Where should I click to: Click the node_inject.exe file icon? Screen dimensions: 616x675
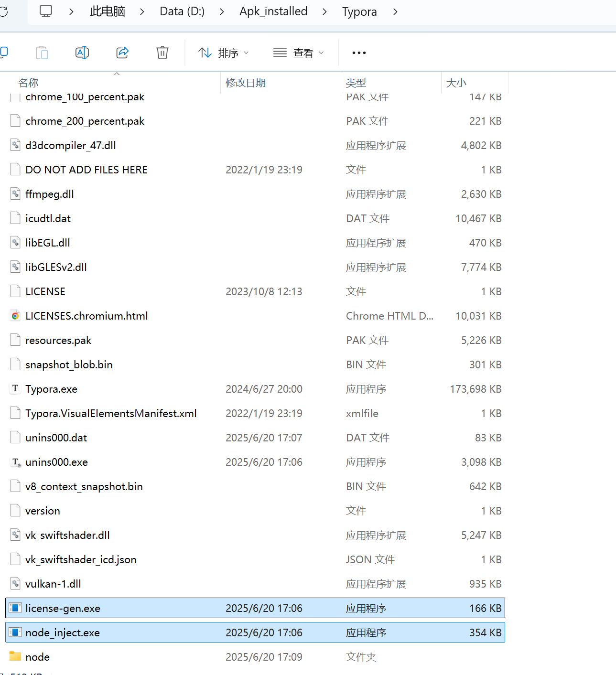15,632
